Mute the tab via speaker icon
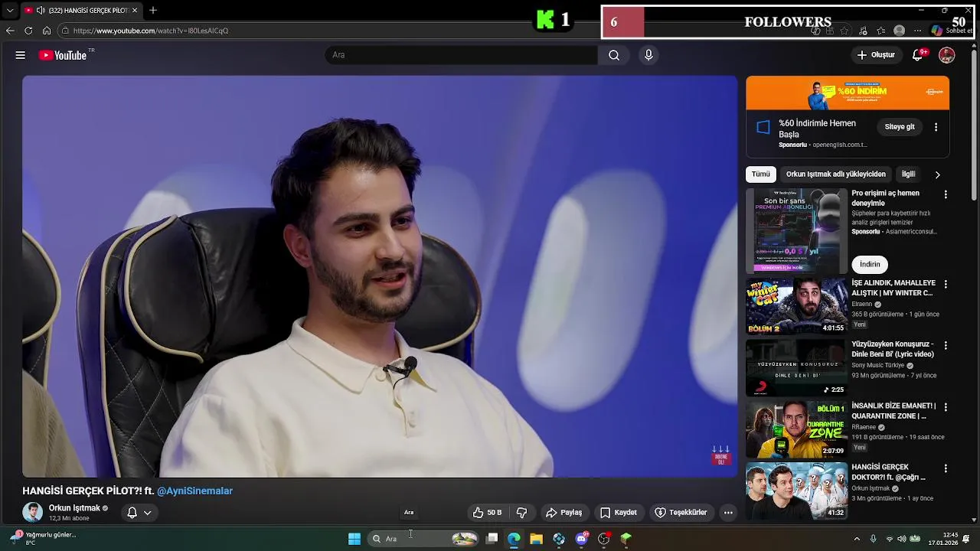The image size is (980, 551). [41, 11]
